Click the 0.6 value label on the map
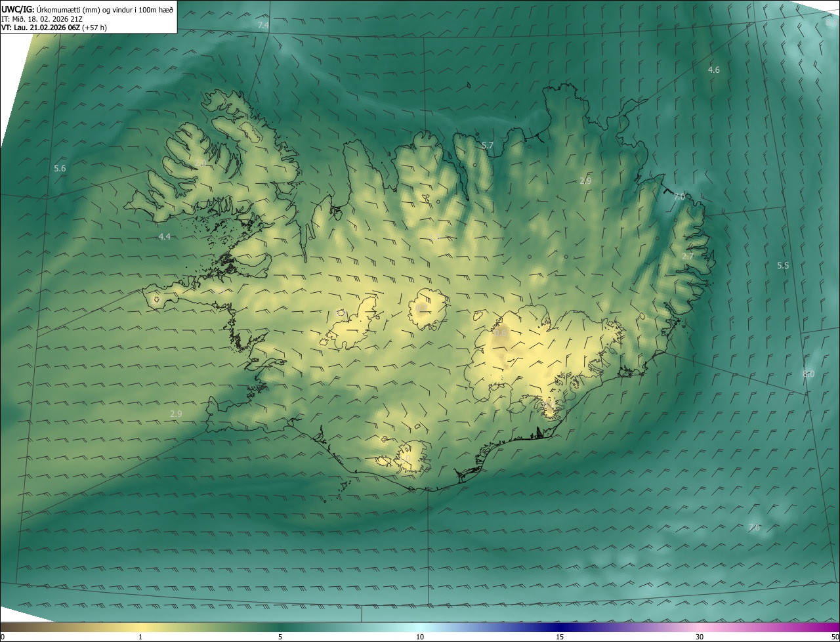The height and width of the screenshot is (642, 840). pyautogui.click(x=501, y=333)
